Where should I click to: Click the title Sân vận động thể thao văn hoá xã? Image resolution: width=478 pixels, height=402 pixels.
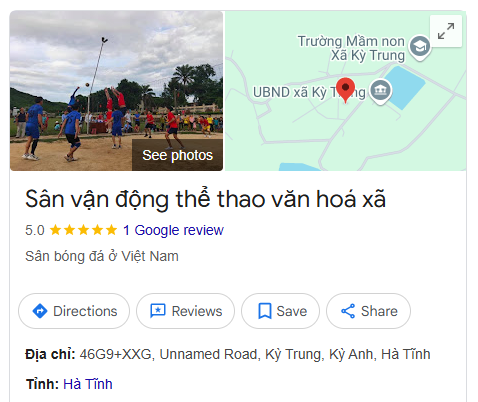pyautogui.click(x=205, y=199)
